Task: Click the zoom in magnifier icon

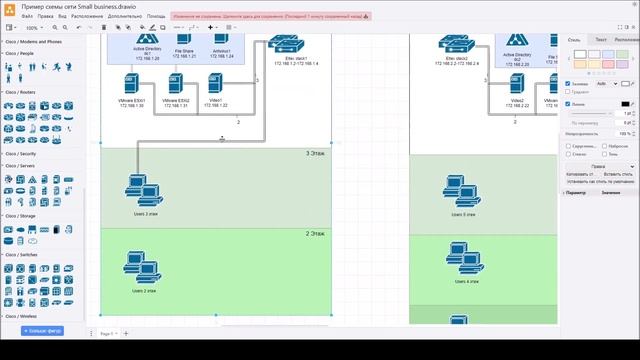Action: [x=55, y=27]
